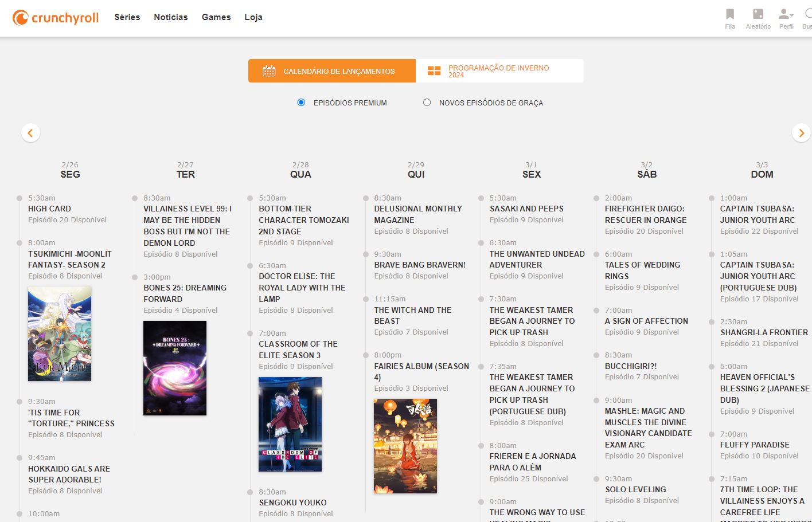Open the Séries menu
This screenshot has width=812, height=522.
pos(127,17)
